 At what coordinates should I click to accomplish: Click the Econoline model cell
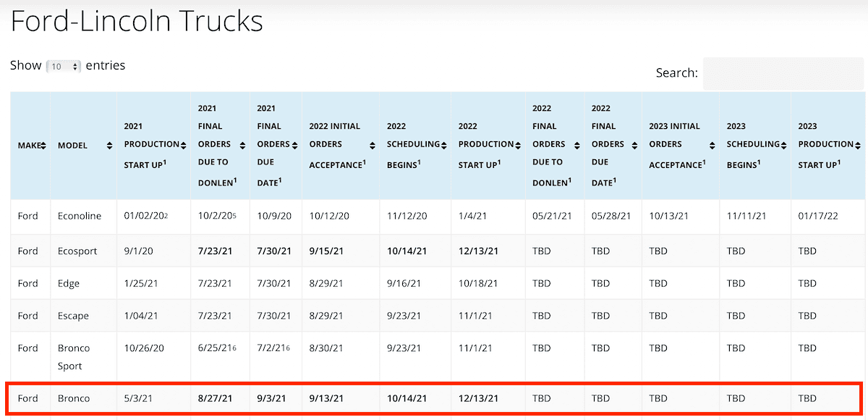coord(80,216)
